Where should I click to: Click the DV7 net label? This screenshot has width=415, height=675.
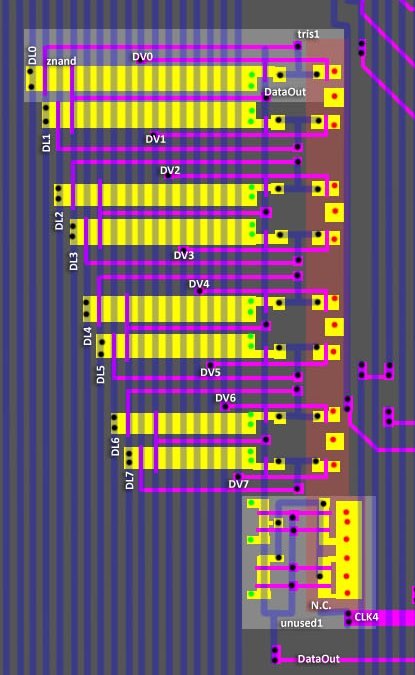[238, 484]
